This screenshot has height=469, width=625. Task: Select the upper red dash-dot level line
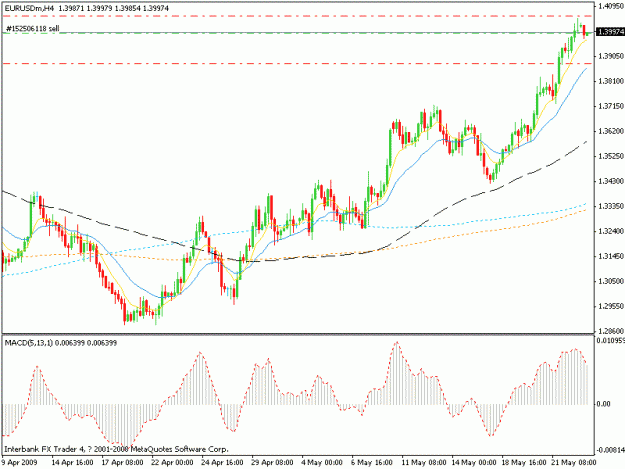pyautogui.click(x=298, y=16)
